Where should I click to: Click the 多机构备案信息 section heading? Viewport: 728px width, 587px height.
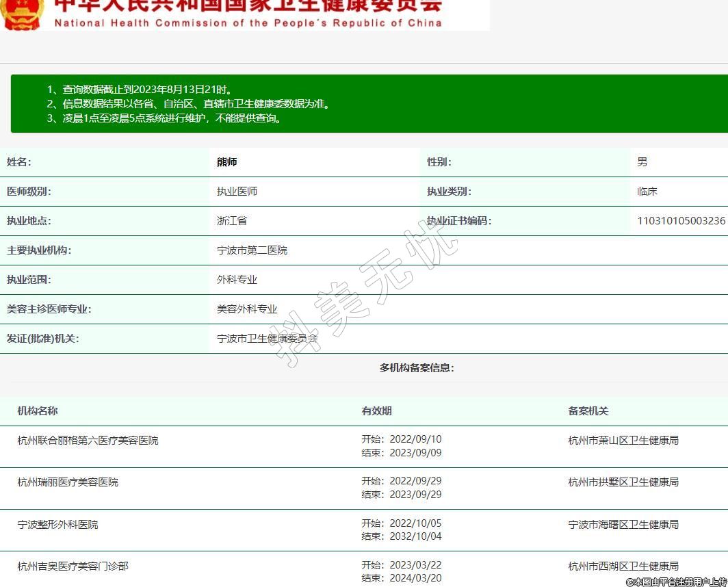coord(417,368)
